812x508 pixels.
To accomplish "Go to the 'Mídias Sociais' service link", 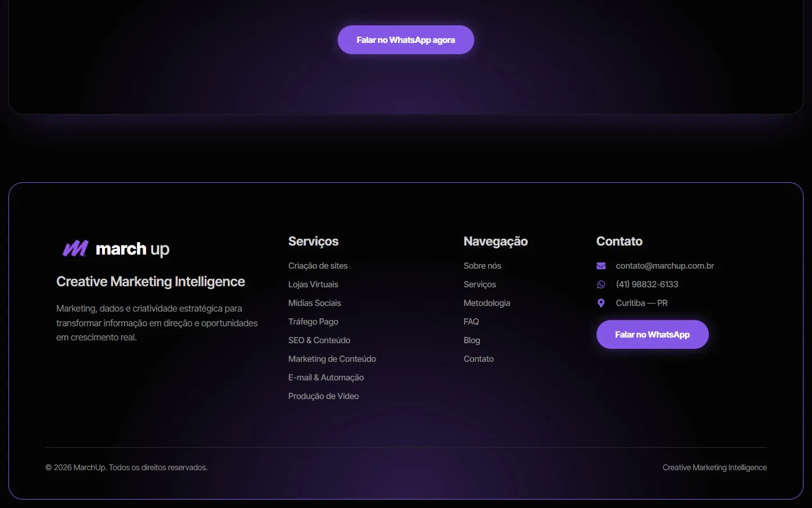I will pyautogui.click(x=315, y=303).
